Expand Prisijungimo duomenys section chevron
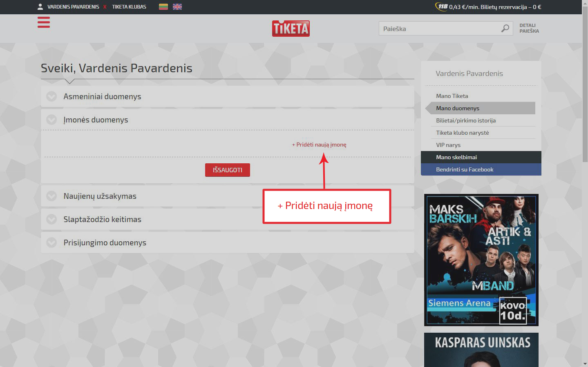 click(x=51, y=242)
